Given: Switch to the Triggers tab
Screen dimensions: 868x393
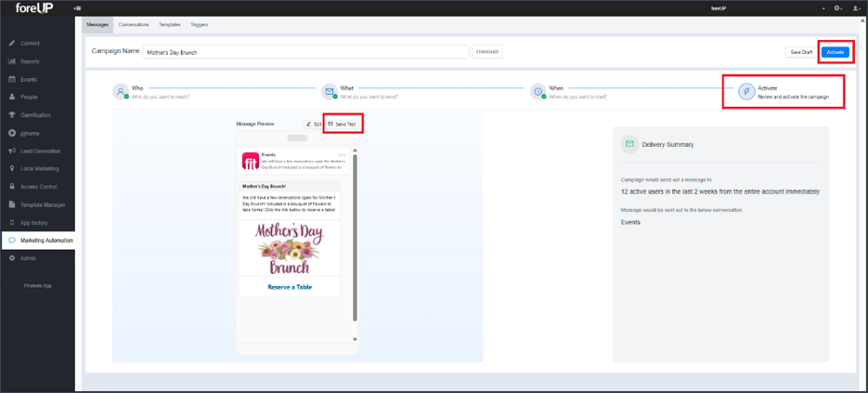Looking at the screenshot, I should point(199,25).
